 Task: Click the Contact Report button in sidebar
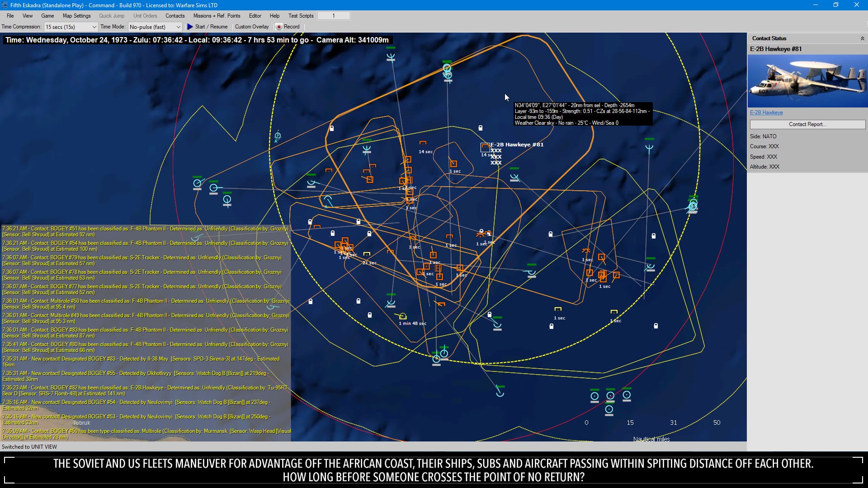pyautogui.click(x=807, y=124)
